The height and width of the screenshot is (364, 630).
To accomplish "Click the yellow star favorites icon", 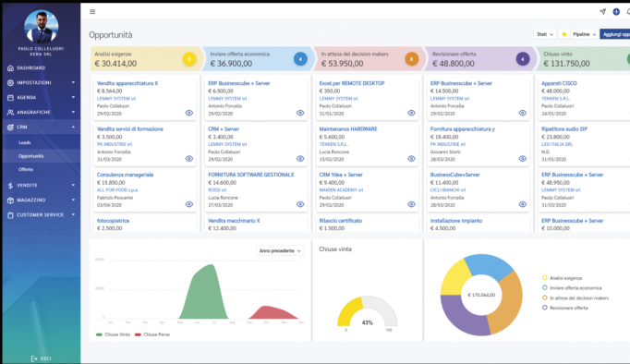I will [x=564, y=34].
